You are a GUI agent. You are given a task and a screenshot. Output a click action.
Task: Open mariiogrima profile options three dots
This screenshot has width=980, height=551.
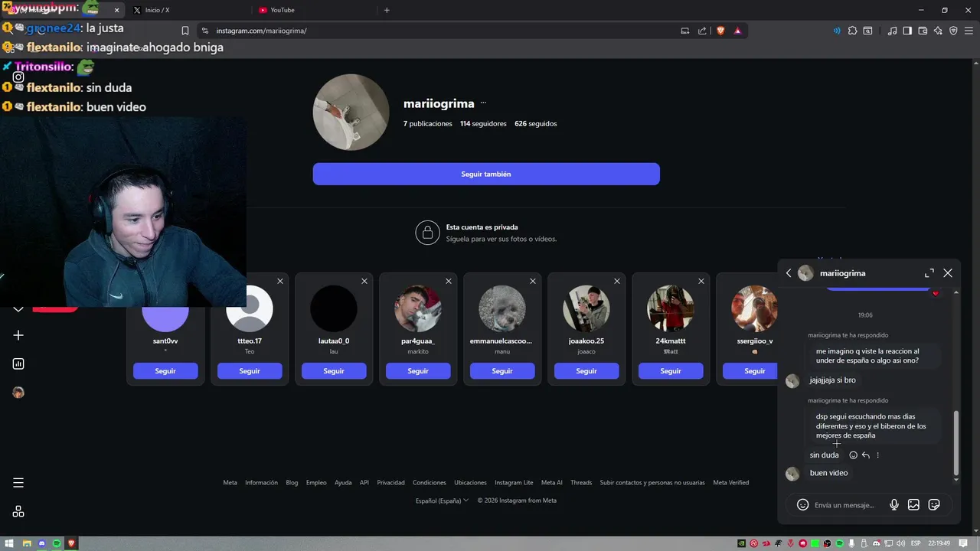[483, 103]
